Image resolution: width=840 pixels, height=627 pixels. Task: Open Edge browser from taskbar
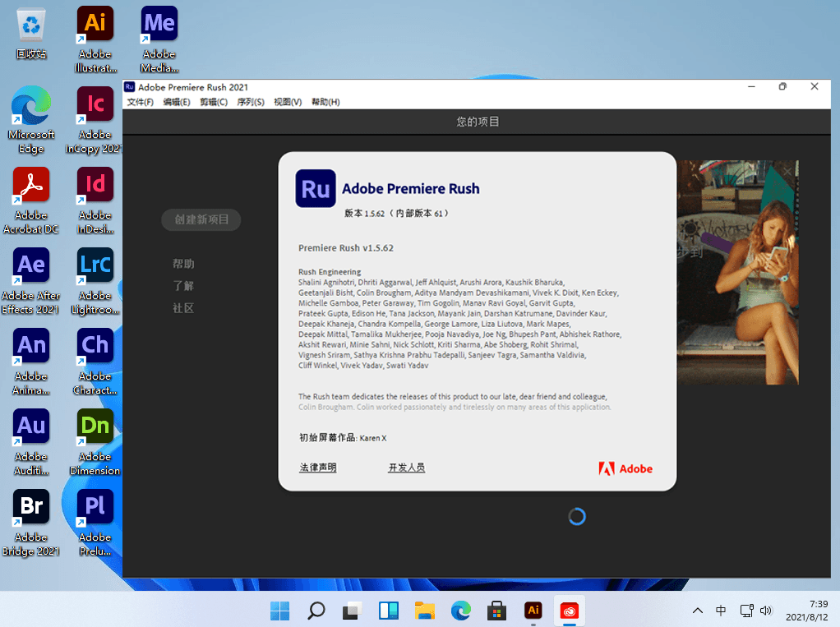coord(461,611)
